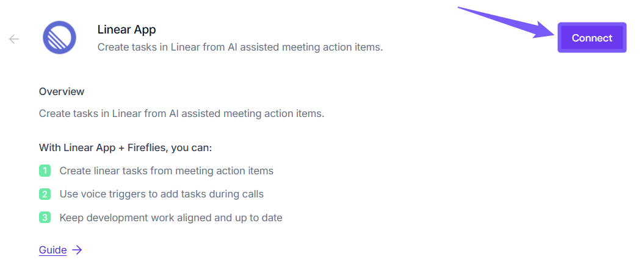Screen dimensions: 644x273
Task: Click the green number 3 badge
Action: (x=45, y=218)
